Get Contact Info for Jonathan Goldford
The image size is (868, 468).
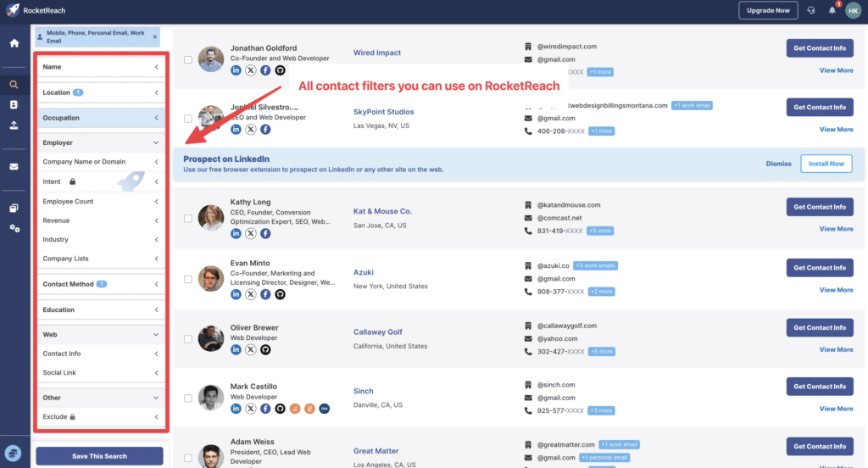tap(820, 48)
